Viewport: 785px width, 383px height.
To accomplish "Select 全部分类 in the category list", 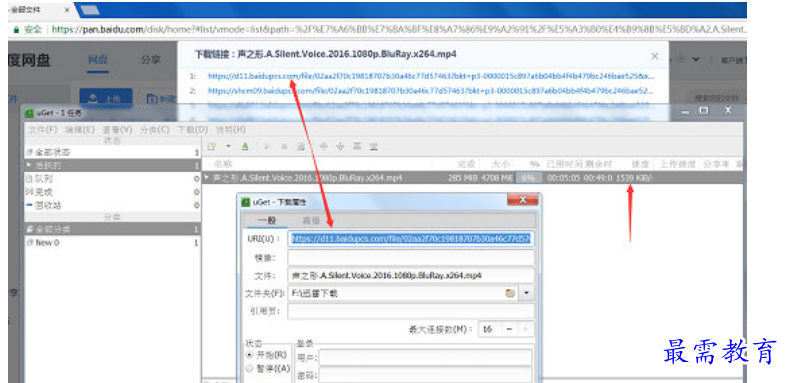I will point(112,229).
